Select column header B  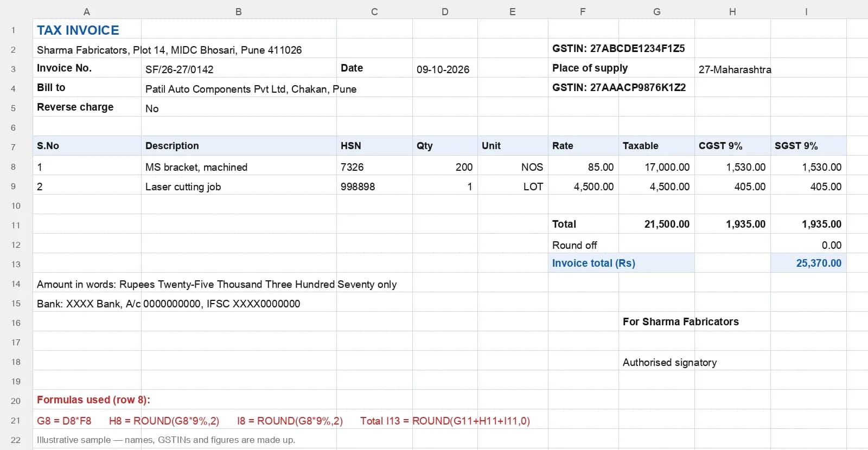pos(239,11)
